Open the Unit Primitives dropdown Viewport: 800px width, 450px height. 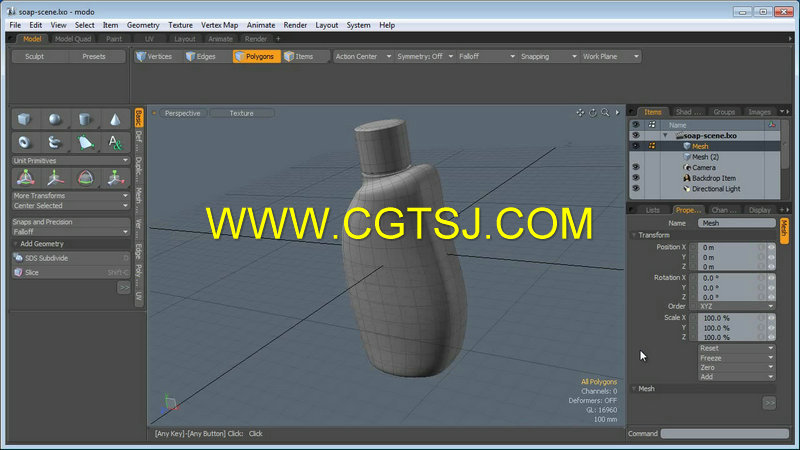click(x=70, y=160)
